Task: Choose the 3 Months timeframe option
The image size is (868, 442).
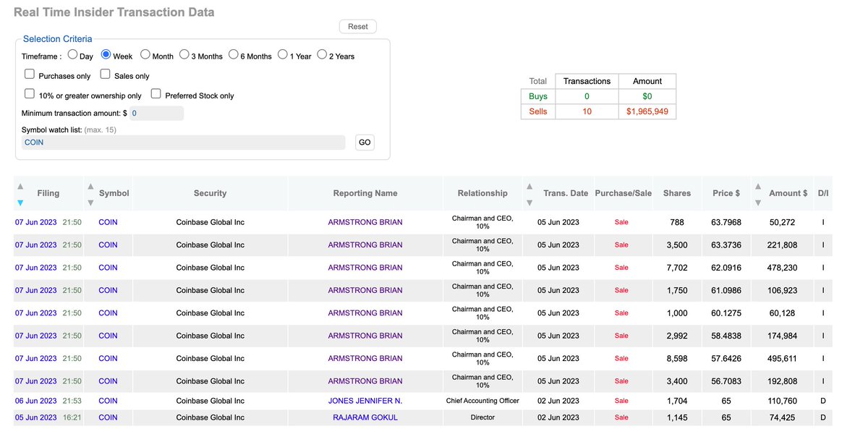Action: [x=184, y=54]
